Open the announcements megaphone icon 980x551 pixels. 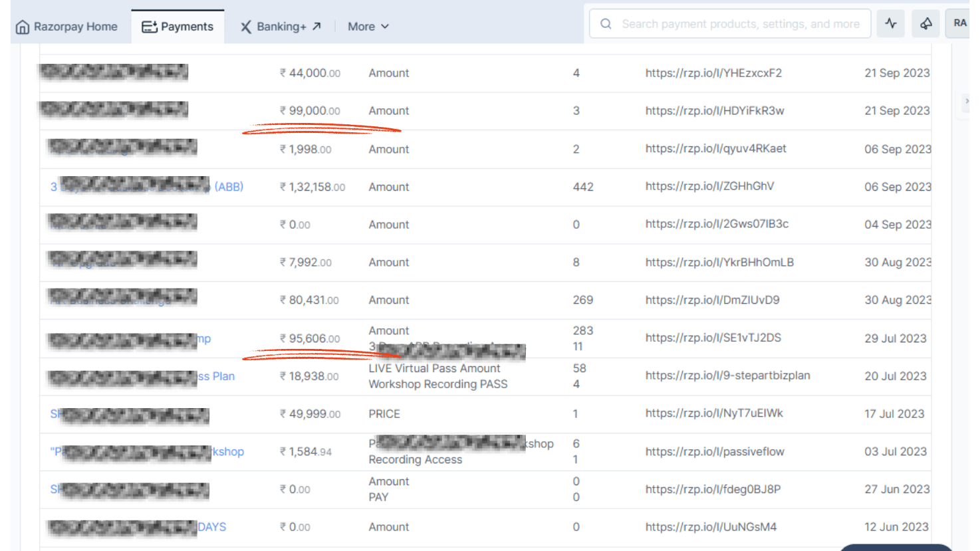(925, 24)
